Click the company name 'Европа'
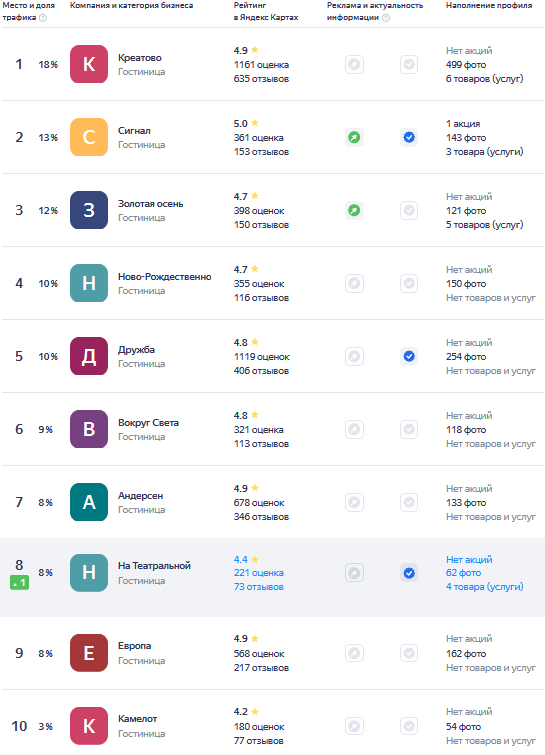Screen dimensions: 545x755 (134, 646)
